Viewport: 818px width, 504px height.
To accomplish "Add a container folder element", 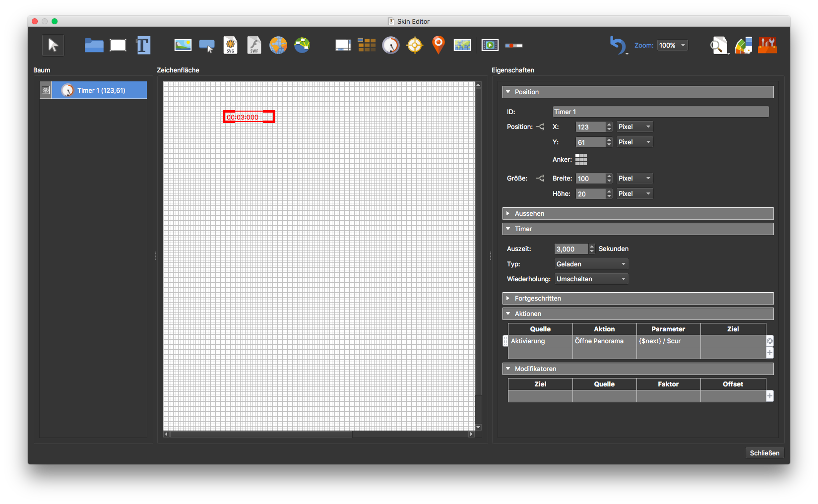I will pos(94,46).
